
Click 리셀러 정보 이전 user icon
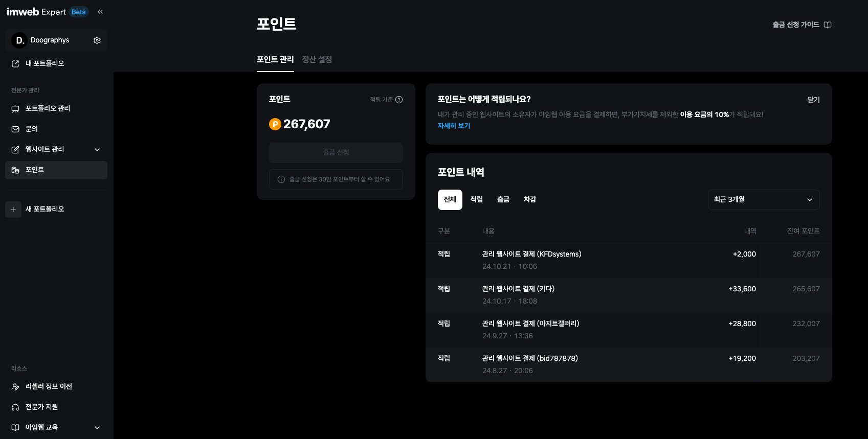[15, 387]
